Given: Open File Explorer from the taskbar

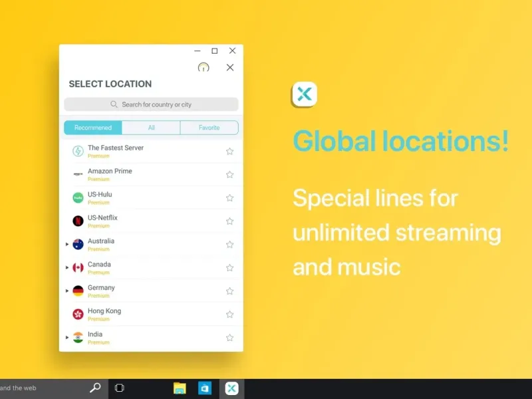Looking at the screenshot, I should tap(180, 388).
